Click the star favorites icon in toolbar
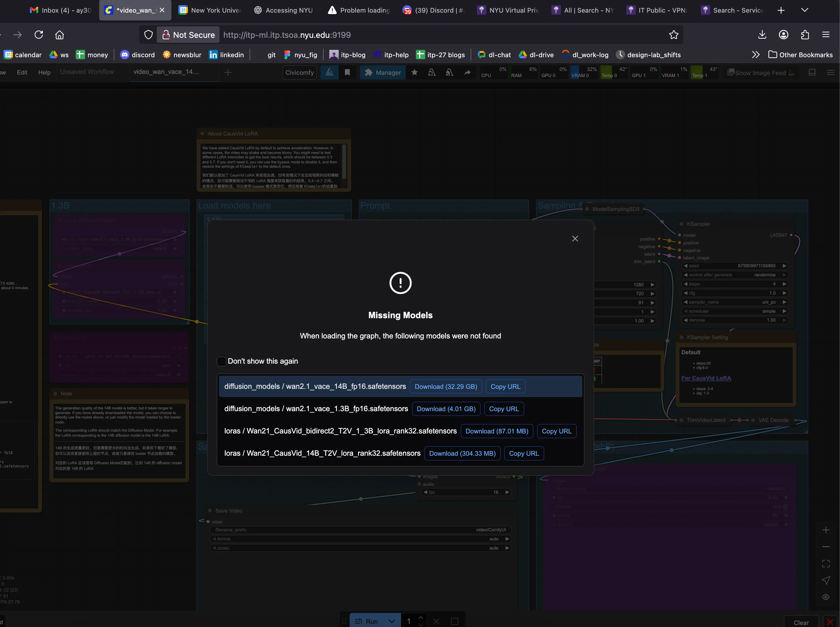840x627 pixels. coord(414,72)
